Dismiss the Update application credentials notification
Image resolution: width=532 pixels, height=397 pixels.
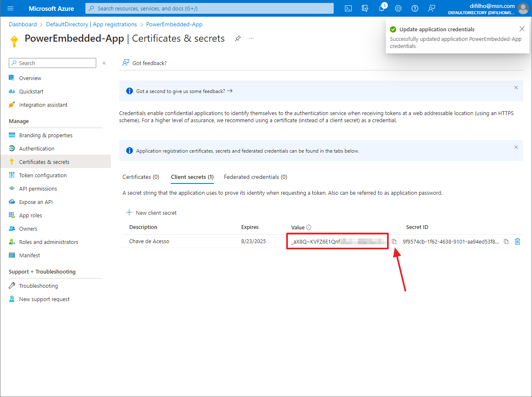coord(522,29)
